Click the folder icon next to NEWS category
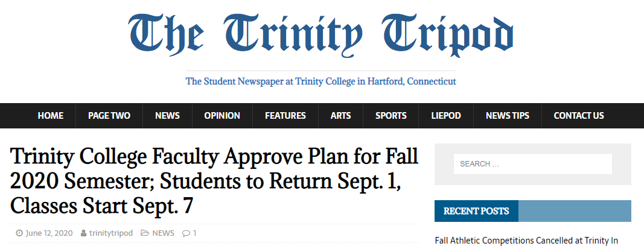Image resolution: width=644 pixels, height=249 pixels. 145,233
